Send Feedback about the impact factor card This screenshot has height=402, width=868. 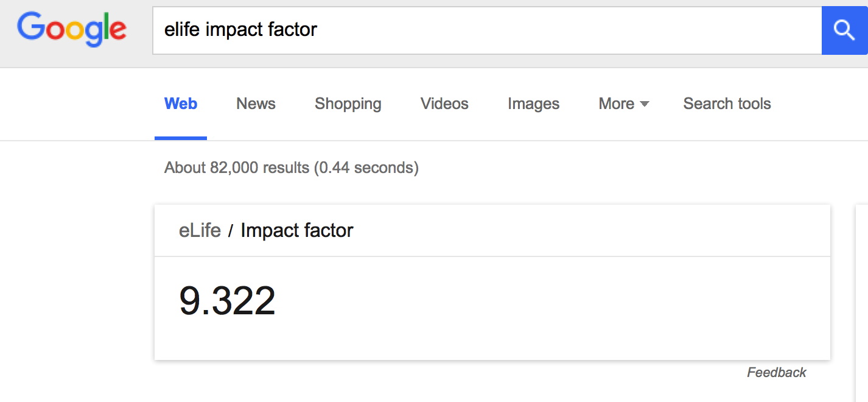tap(776, 372)
